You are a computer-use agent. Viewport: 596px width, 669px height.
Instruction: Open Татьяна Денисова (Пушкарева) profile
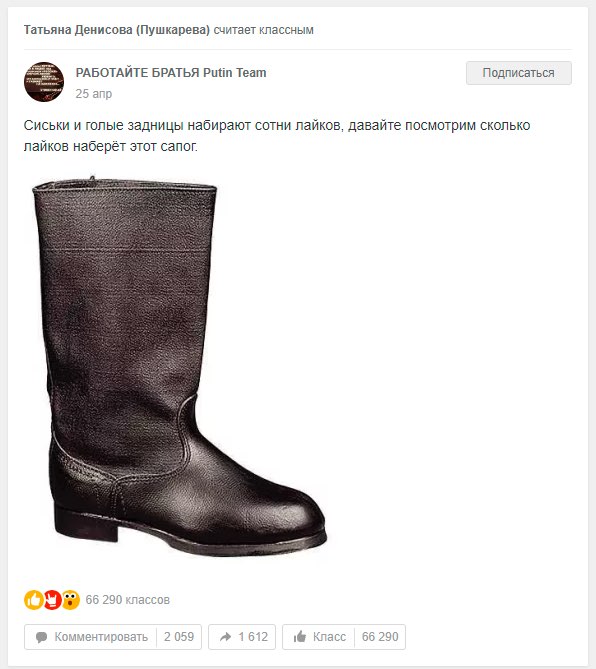117,30
